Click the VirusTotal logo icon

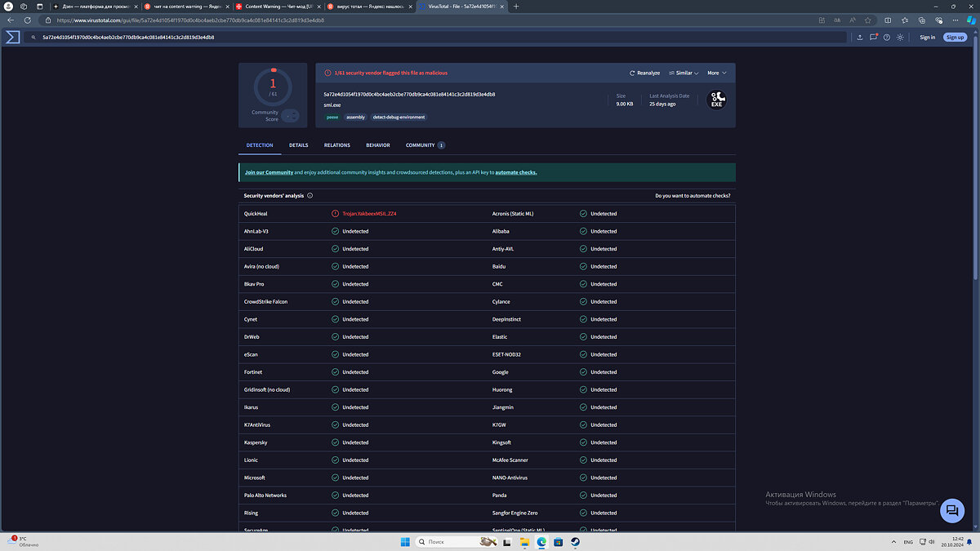pos(12,37)
